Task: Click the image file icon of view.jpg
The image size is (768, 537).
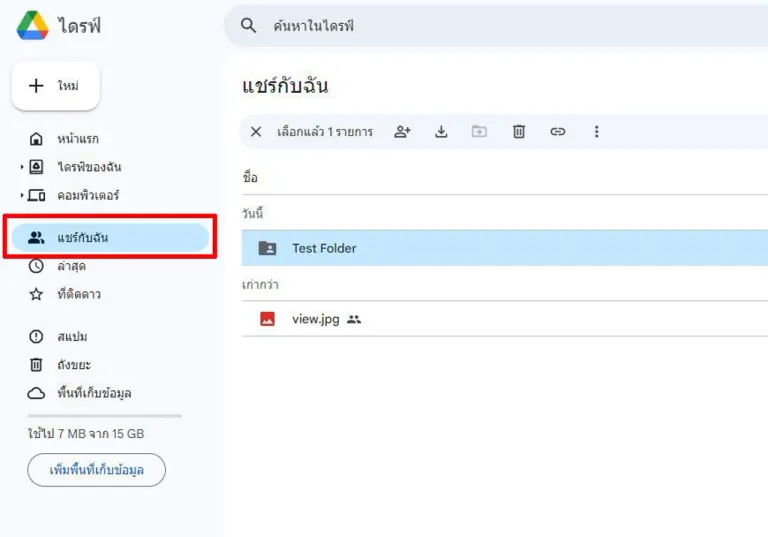Action: pos(267,319)
